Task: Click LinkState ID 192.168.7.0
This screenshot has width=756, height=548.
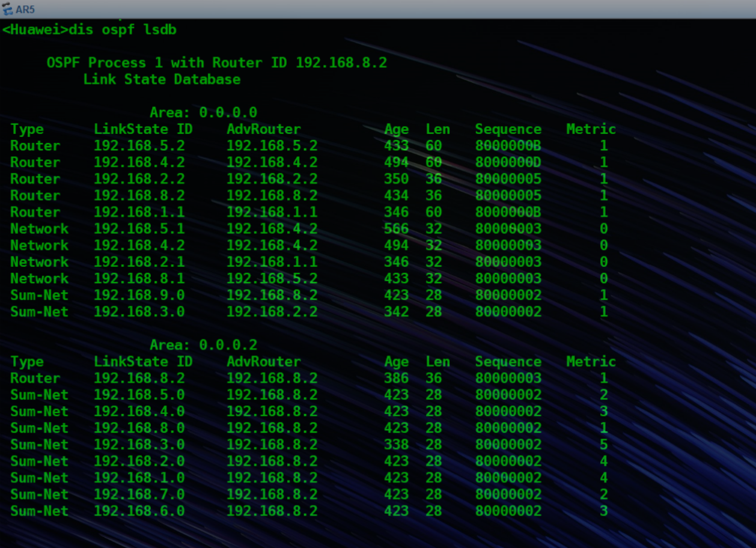Action: pyautogui.click(x=139, y=495)
